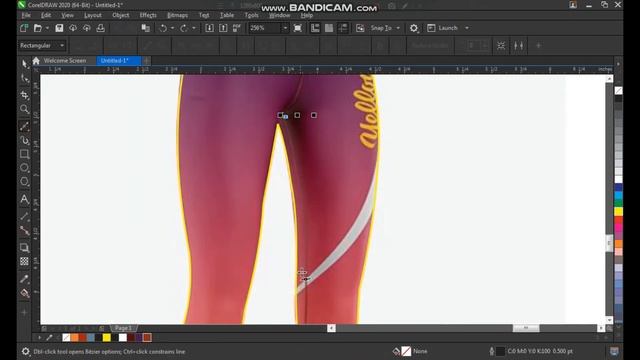The width and height of the screenshot is (640, 360).
Task: Select the Transparency tool
Action: (24, 261)
